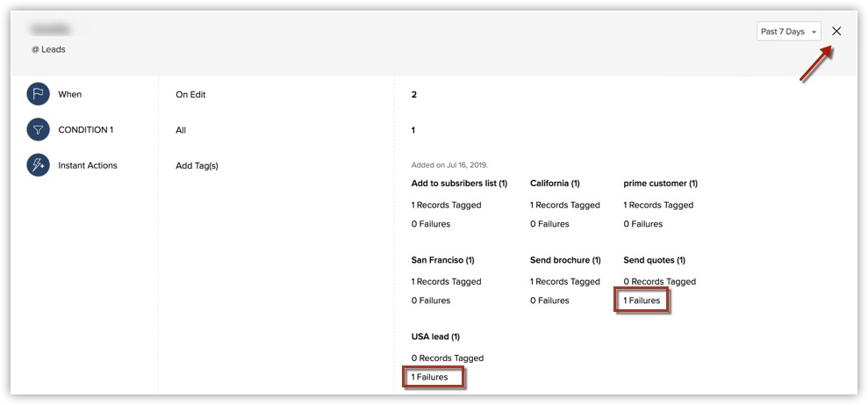Click 1 Failures under Send quotes
Viewport: 868px width, 405px height.
642,300
